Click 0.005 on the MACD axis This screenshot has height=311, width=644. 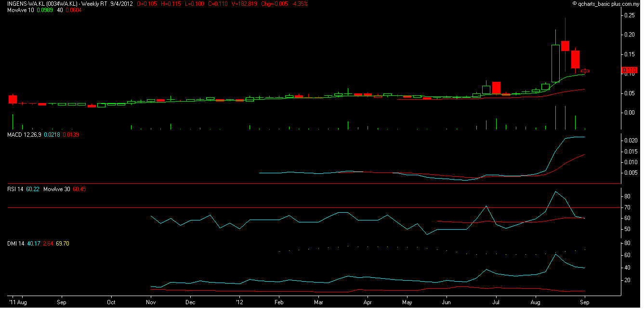coord(631,172)
